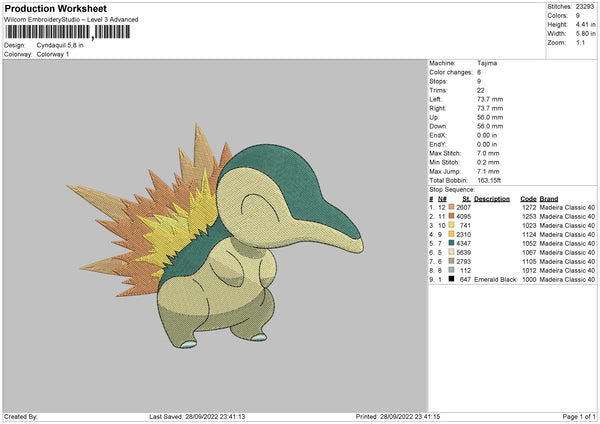Click the 'Colorway 1' value
The height and width of the screenshot is (424, 600).
pos(53,54)
